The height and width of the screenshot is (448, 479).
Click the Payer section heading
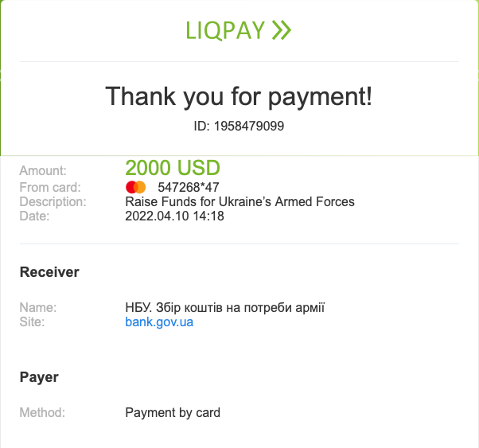39,376
